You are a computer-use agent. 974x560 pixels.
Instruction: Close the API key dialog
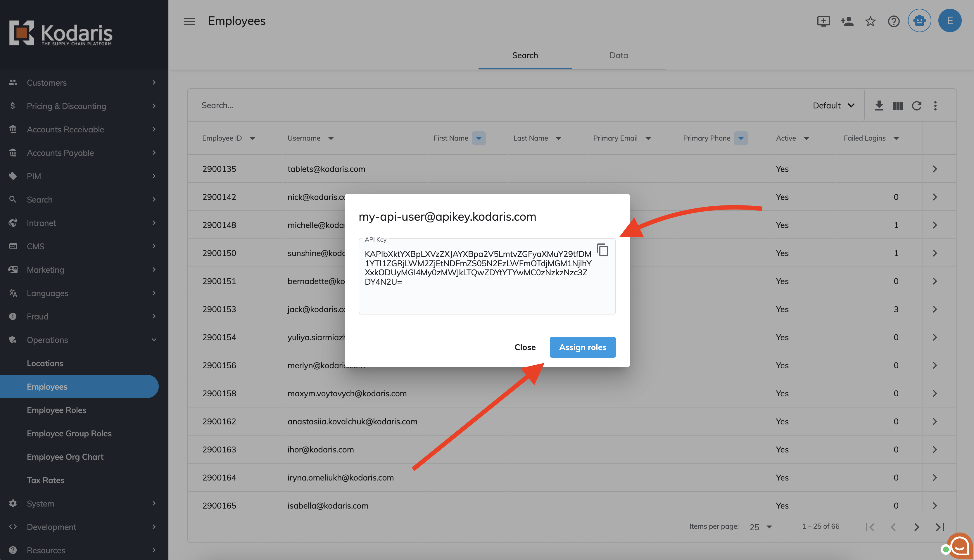525,347
